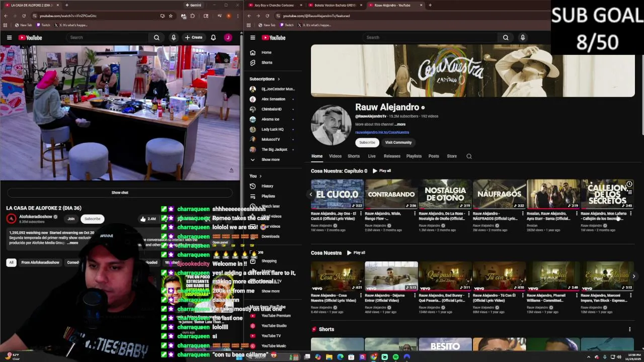
Task: Subscribe to the Rauw Alejandro channel
Action: tap(367, 142)
